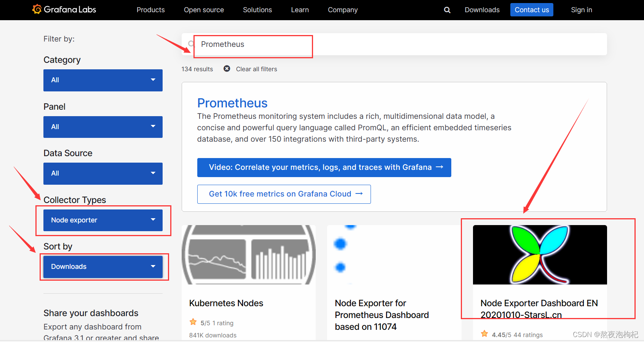644x342 pixels.
Task: Open the Kubernetes Nodes dashboard thumbnail
Action: (x=249, y=255)
